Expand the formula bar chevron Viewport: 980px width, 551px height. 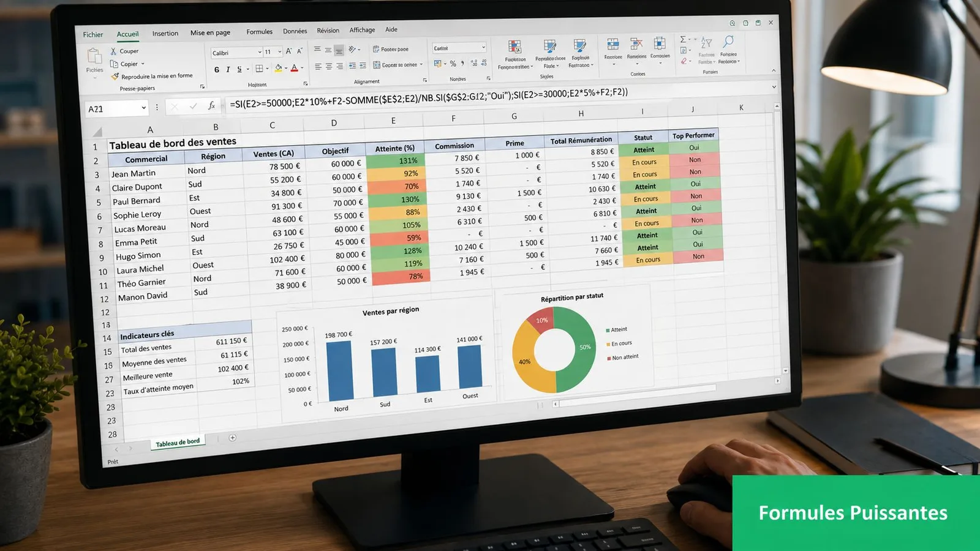[x=774, y=88]
